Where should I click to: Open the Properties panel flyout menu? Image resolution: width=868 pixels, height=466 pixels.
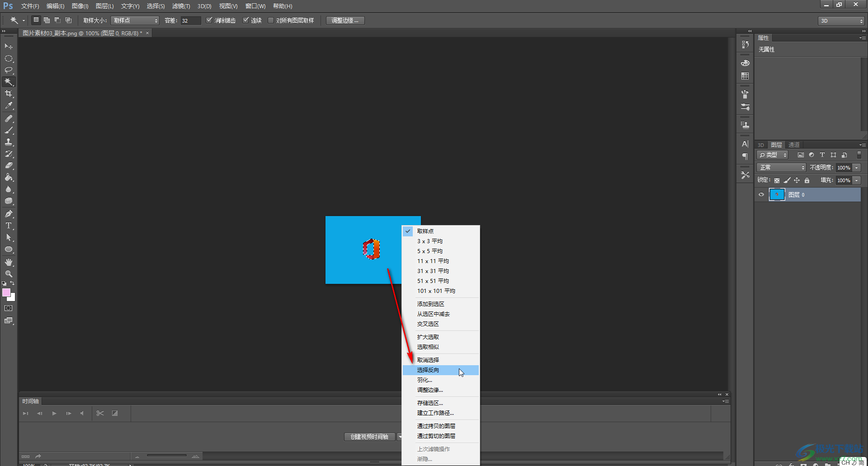pyautogui.click(x=862, y=38)
